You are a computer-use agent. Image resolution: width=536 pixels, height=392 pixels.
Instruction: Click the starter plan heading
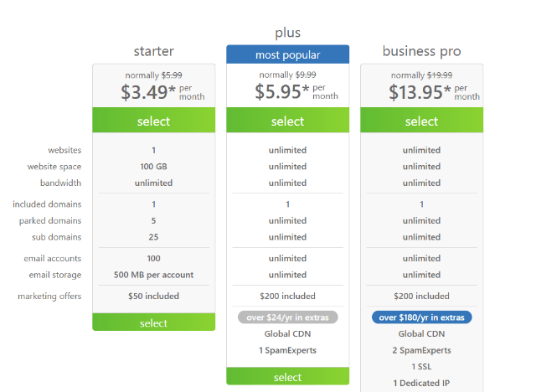point(154,51)
